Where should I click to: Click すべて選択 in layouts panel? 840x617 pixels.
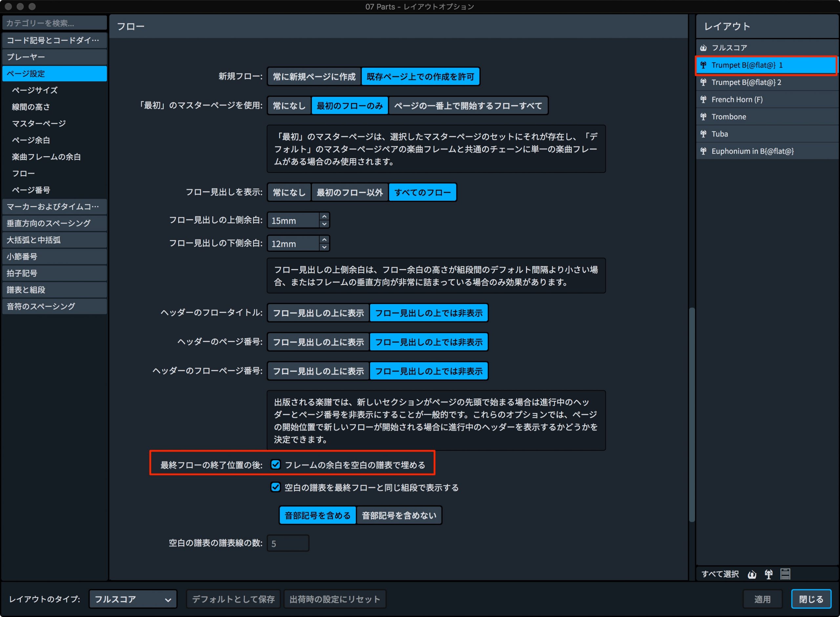[x=720, y=574]
